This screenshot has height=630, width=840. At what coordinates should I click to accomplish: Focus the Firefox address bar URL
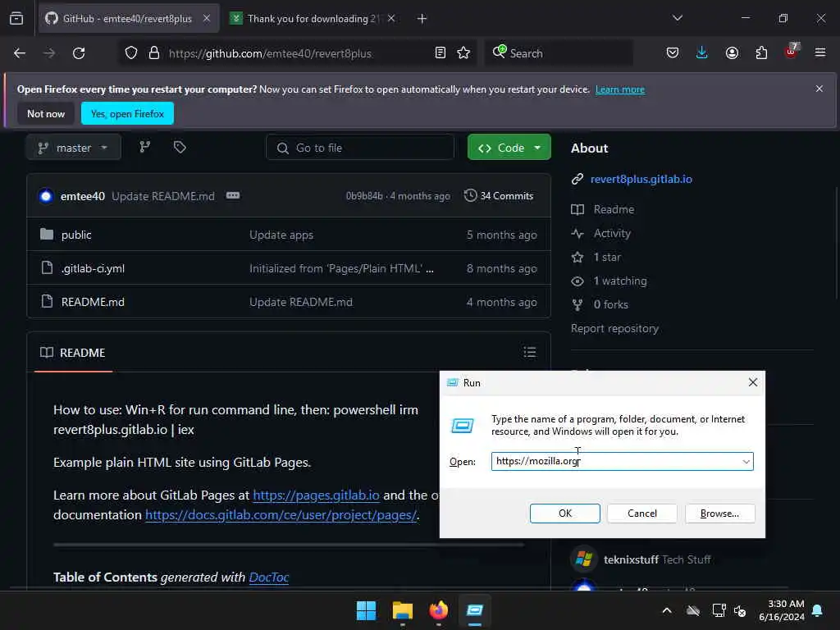point(270,53)
